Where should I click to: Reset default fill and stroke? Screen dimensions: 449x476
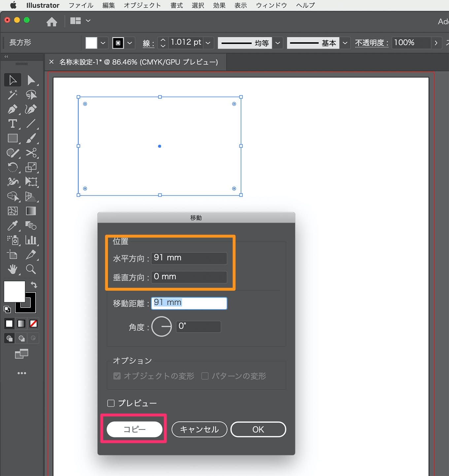[x=7, y=310]
